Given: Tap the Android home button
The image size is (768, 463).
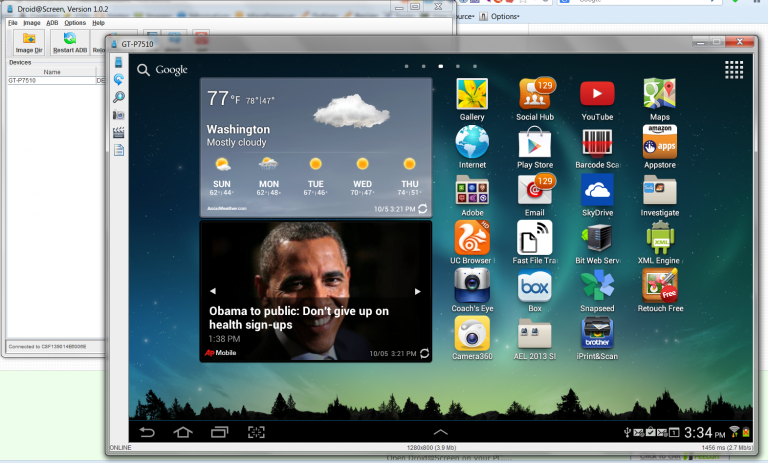Looking at the screenshot, I should coord(183,432).
